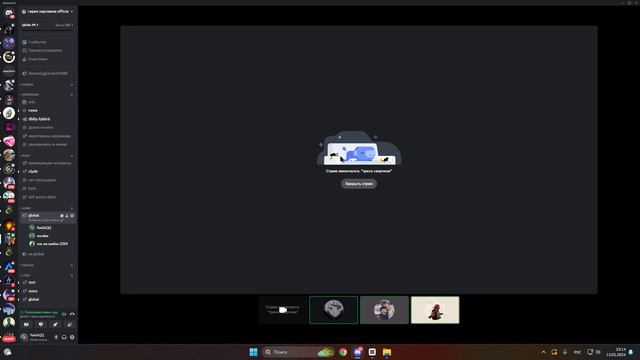Open the voice channel below test

click(48, 291)
